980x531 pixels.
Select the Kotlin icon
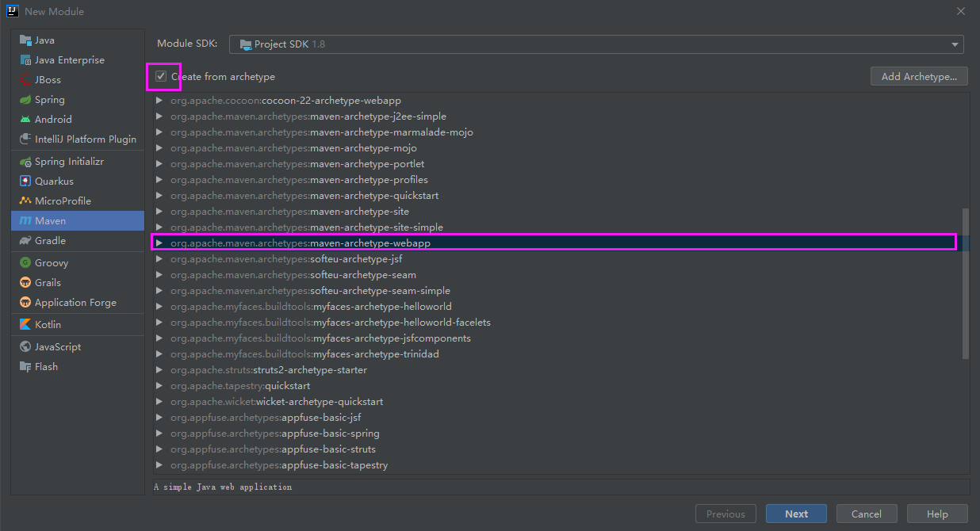click(x=25, y=325)
